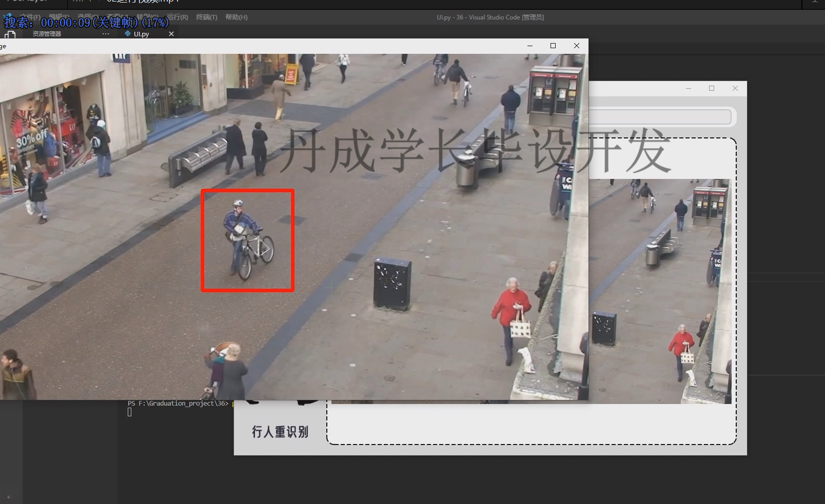
Task: Maximize the pedestrian re-ID app window
Action: (712, 88)
